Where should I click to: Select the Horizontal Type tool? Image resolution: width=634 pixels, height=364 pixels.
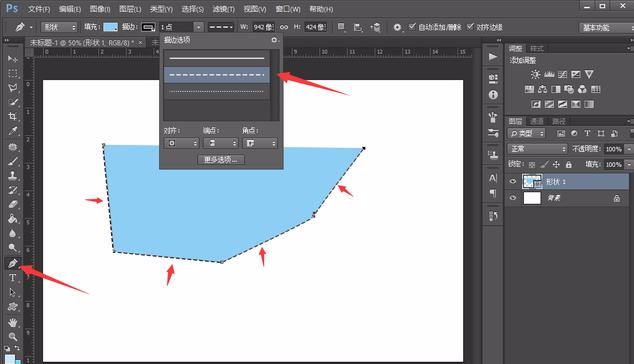click(13, 278)
